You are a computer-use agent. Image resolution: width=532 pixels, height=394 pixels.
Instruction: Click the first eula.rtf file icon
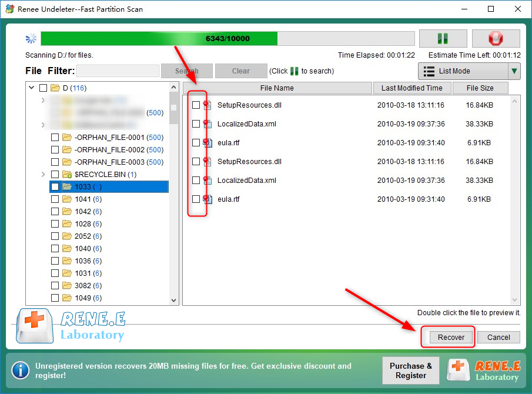[208, 143]
